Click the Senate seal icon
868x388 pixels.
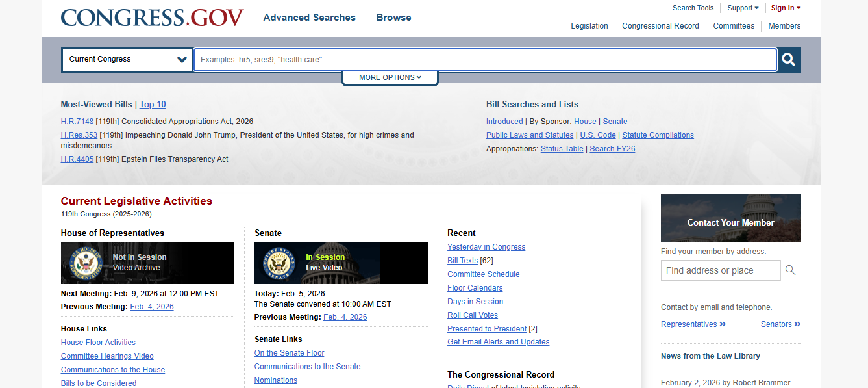[279, 263]
